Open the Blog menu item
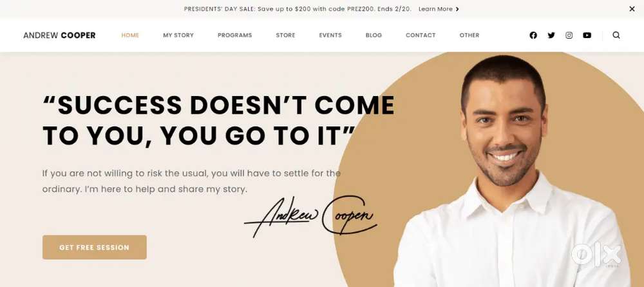 pos(374,35)
